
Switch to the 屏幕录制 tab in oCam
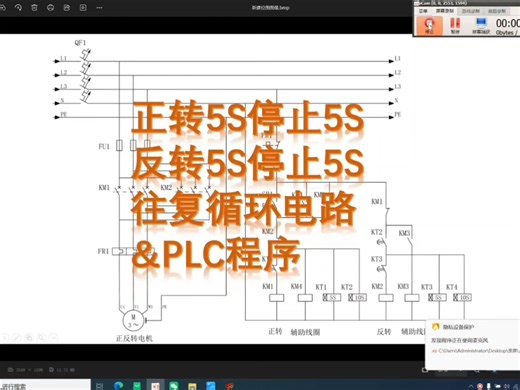(445, 11)
